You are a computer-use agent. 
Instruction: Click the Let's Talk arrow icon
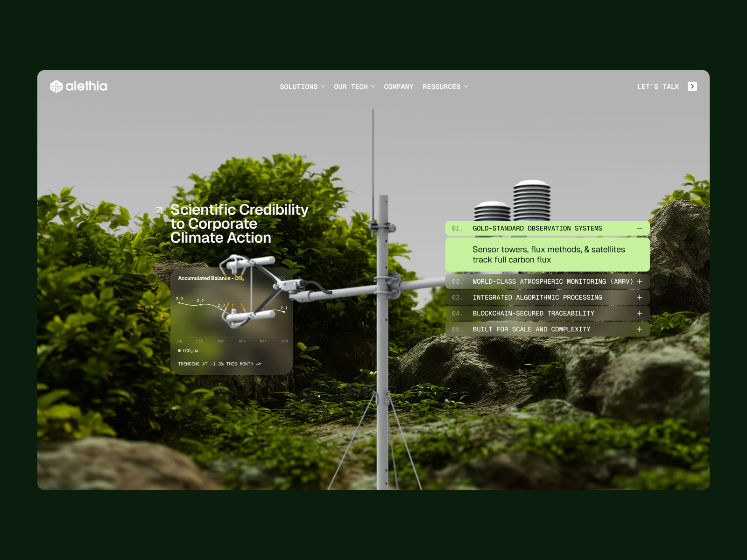692,86
